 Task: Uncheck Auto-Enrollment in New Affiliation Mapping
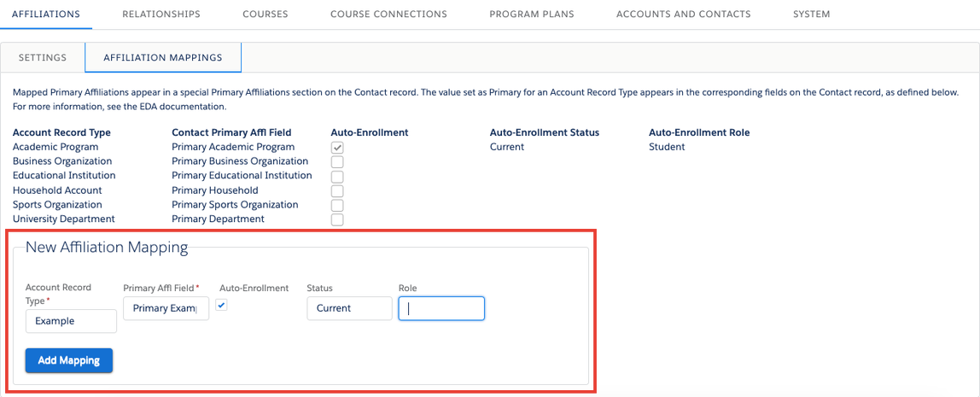click(x=222, y=305)
